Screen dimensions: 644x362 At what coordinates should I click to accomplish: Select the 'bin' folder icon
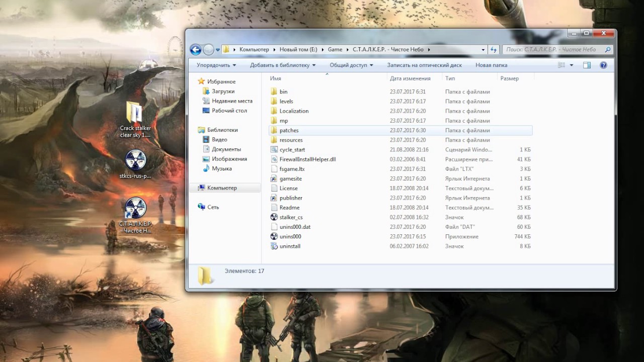[x=274, y=92]
